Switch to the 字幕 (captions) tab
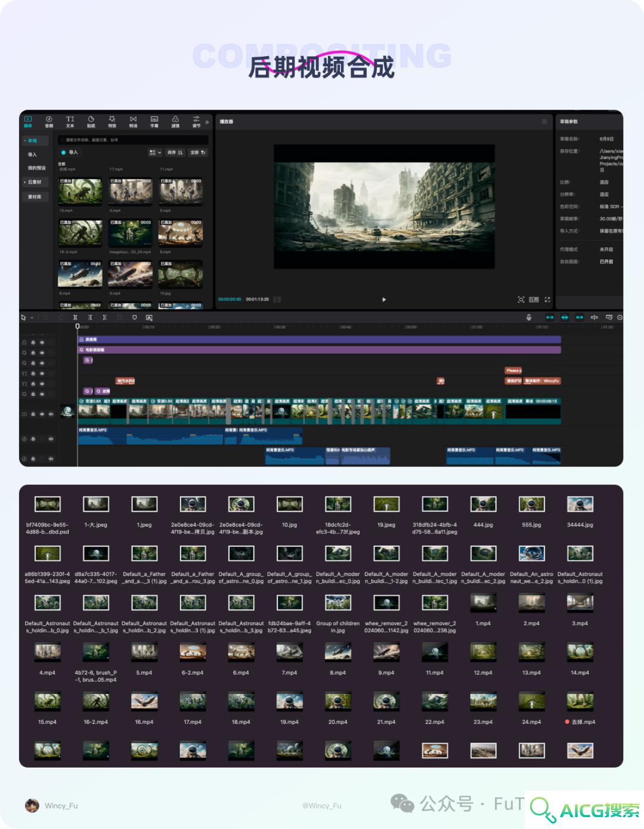The width and height of the screenshot is (644, 829). tap(154, 122)
